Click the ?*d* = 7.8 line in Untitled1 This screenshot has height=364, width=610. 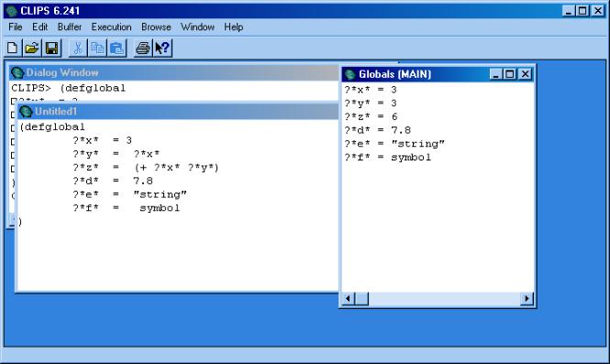tap(113, 182)
